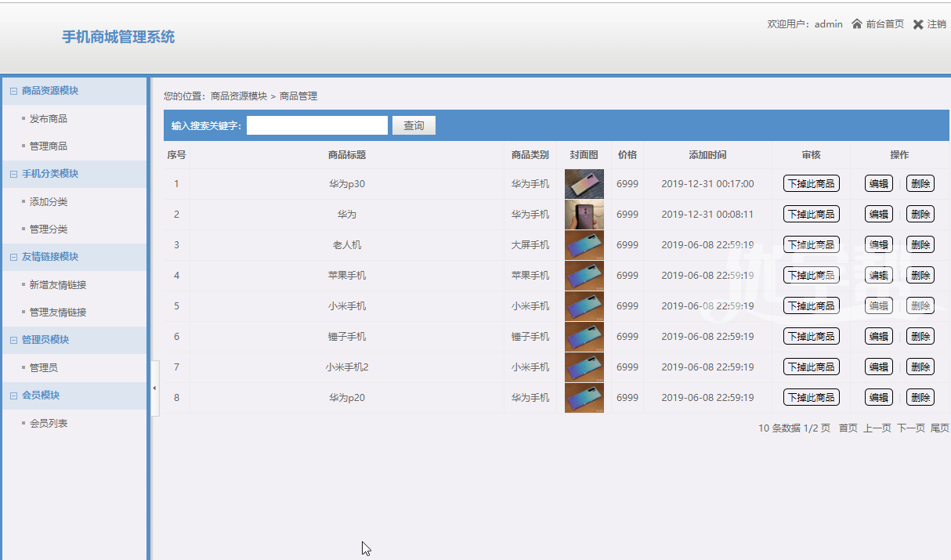Click 删除 for the 锤子手机 row

pyautogui.click(x=920, y=337)
